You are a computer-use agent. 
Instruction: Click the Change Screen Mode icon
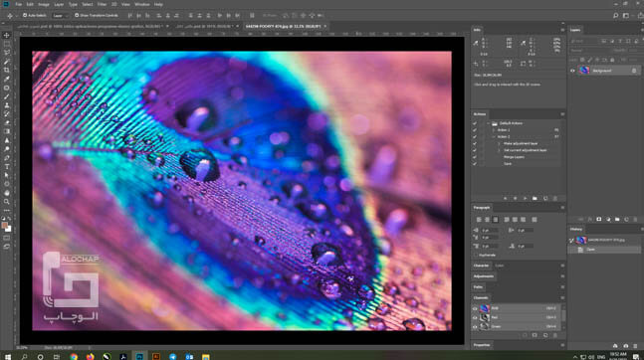point(7,247)
